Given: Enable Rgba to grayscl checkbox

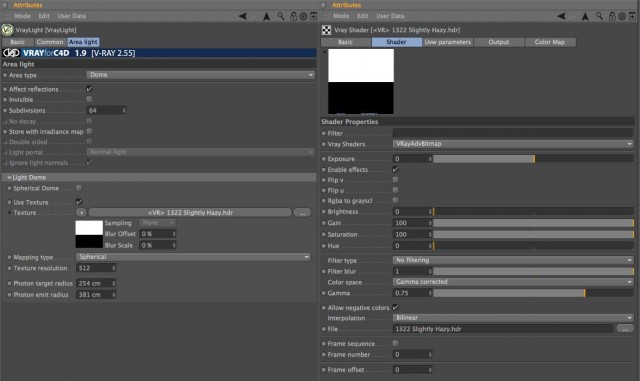Looking at the screenshot, I should point(396,200).
